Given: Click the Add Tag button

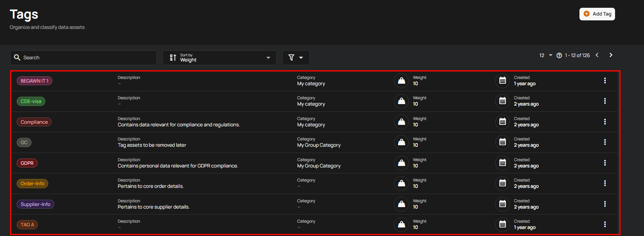Looking at the screenshot, I should 597,14.
